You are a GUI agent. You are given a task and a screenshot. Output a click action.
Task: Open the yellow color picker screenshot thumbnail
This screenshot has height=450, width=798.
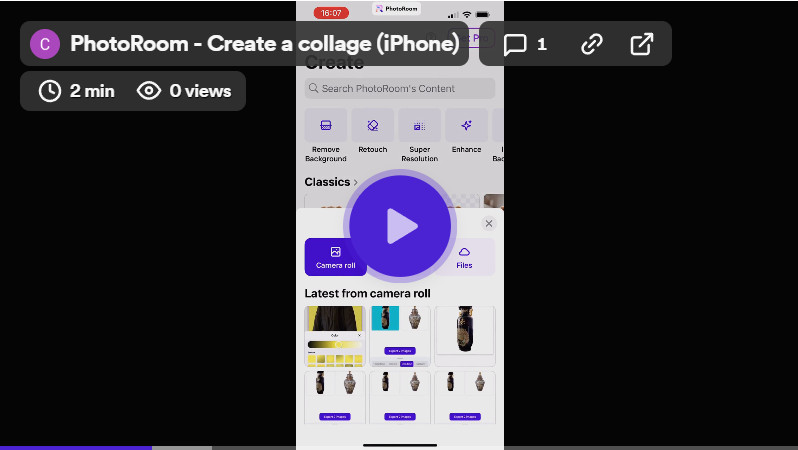[x=335, y=336]
